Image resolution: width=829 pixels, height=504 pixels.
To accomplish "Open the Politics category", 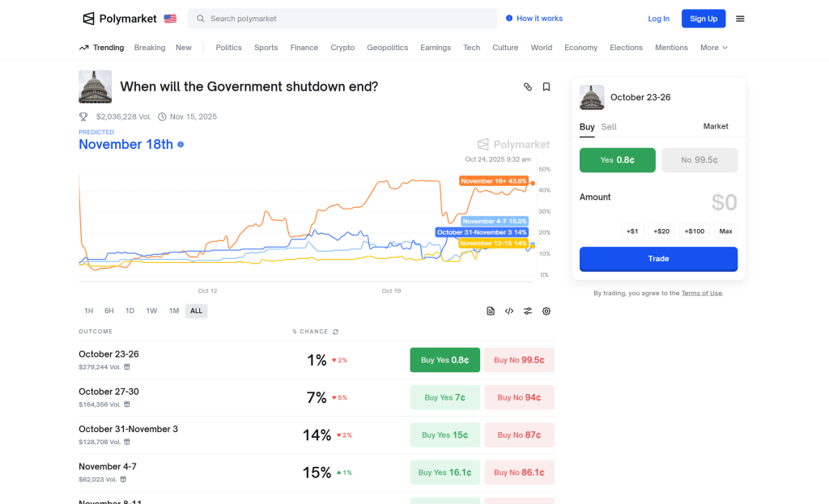I will (228, 48).
